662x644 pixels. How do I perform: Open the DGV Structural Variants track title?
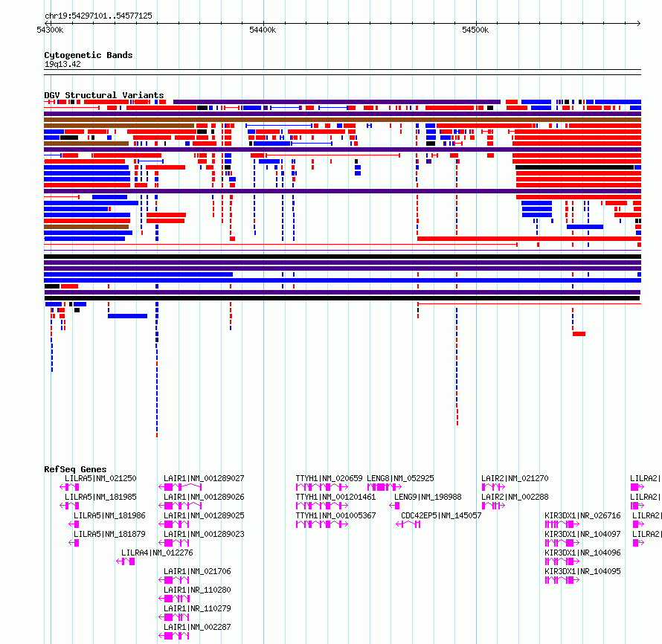click(x=104, y=95)
